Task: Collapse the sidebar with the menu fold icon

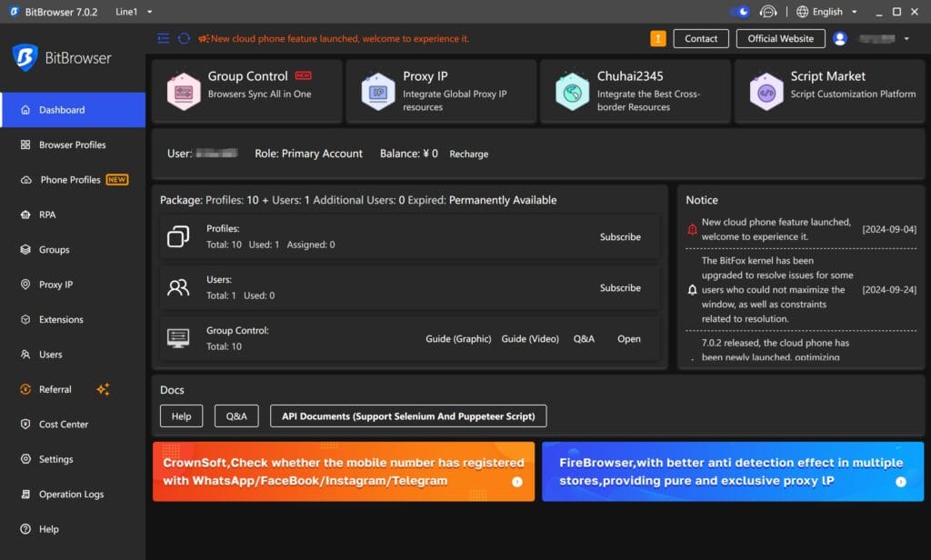Action: click(x=164, y=38)
